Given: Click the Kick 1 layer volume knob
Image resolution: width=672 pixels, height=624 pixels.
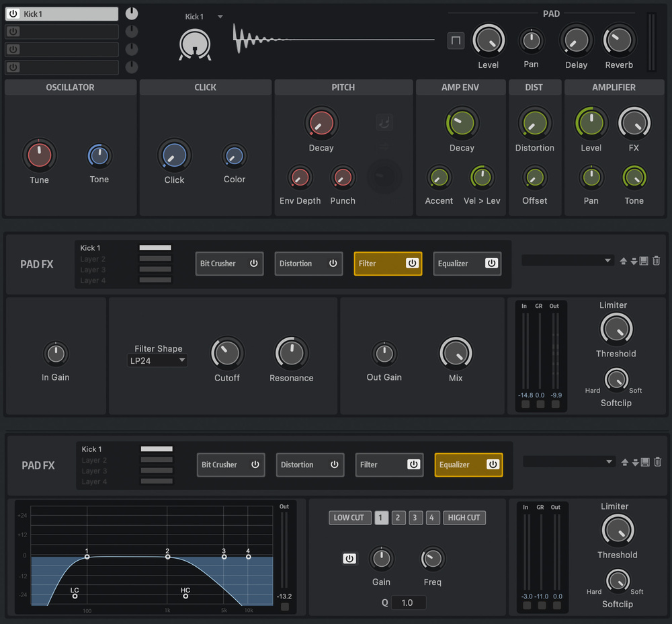Looking at the screenshot, I should coord(132,13).
